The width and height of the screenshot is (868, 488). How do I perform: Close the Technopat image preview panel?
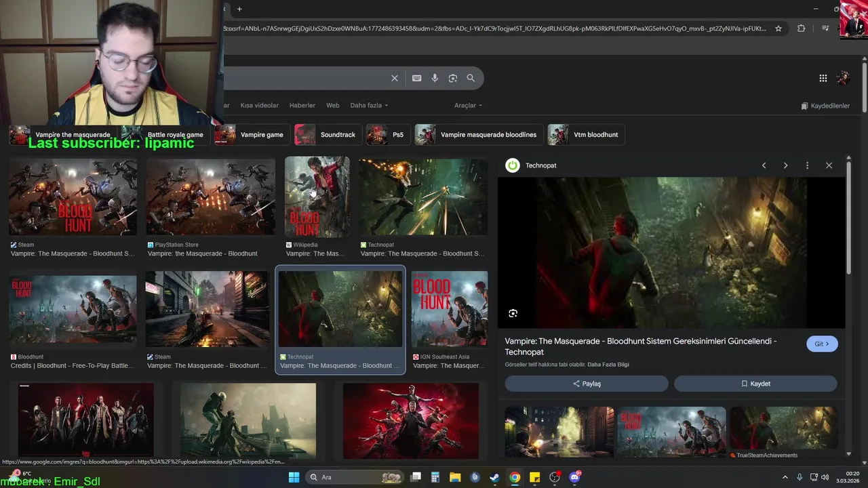point(829,165)
